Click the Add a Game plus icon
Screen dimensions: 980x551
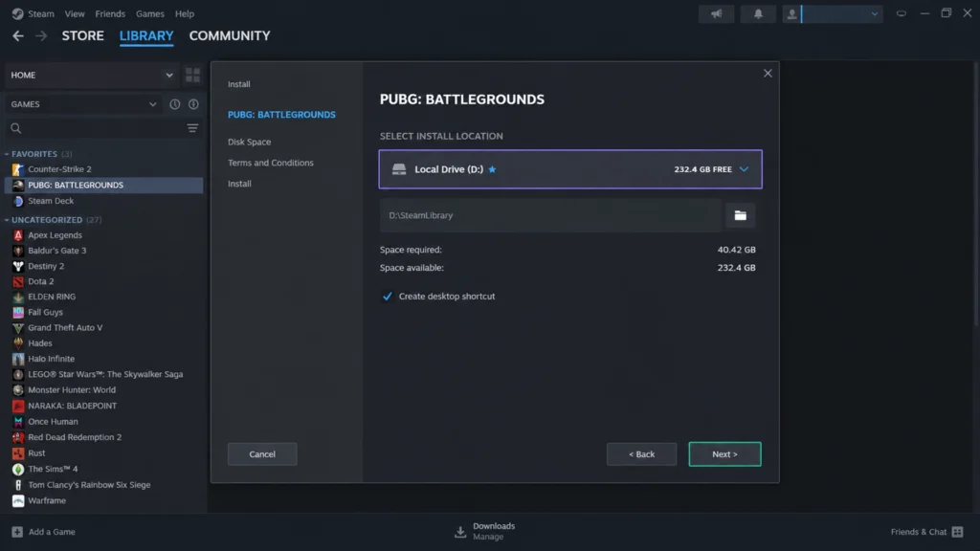click(x=17, y=532)
